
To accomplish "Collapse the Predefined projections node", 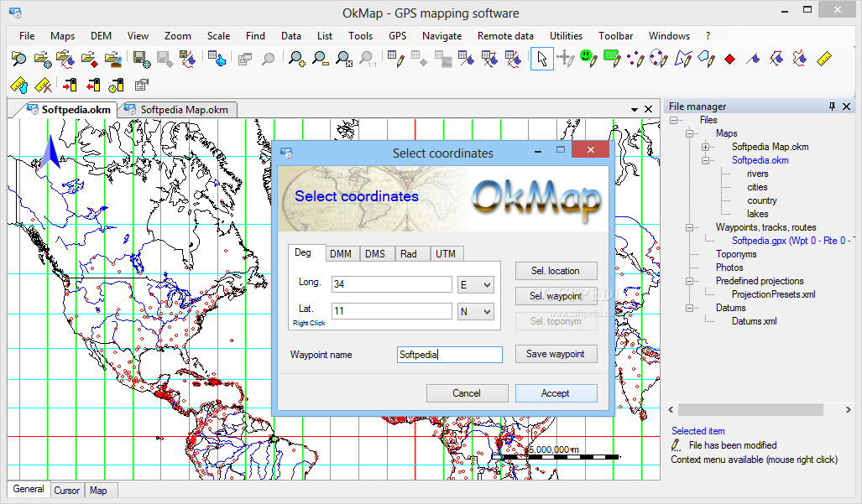I will pyautogui.click(x=689, y=281).
